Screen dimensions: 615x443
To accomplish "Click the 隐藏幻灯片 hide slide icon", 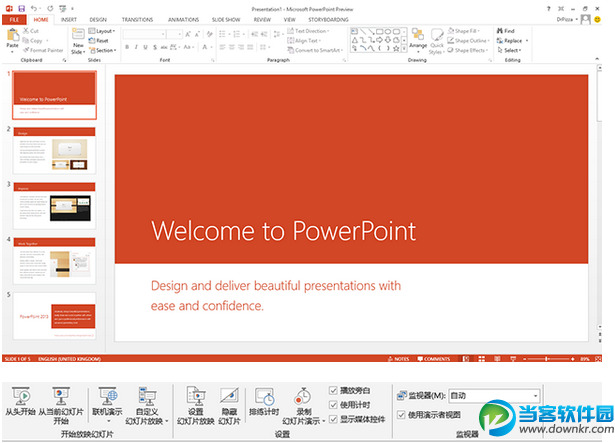I will coord(229,396).
